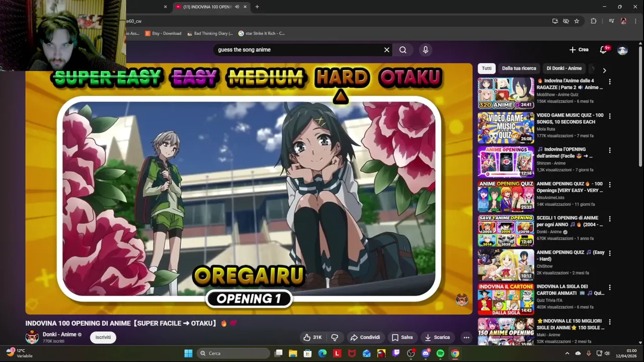Select the 'Dalla tua ricerca' chip
The image size is (644, 362).
click(x=519, y=68)
